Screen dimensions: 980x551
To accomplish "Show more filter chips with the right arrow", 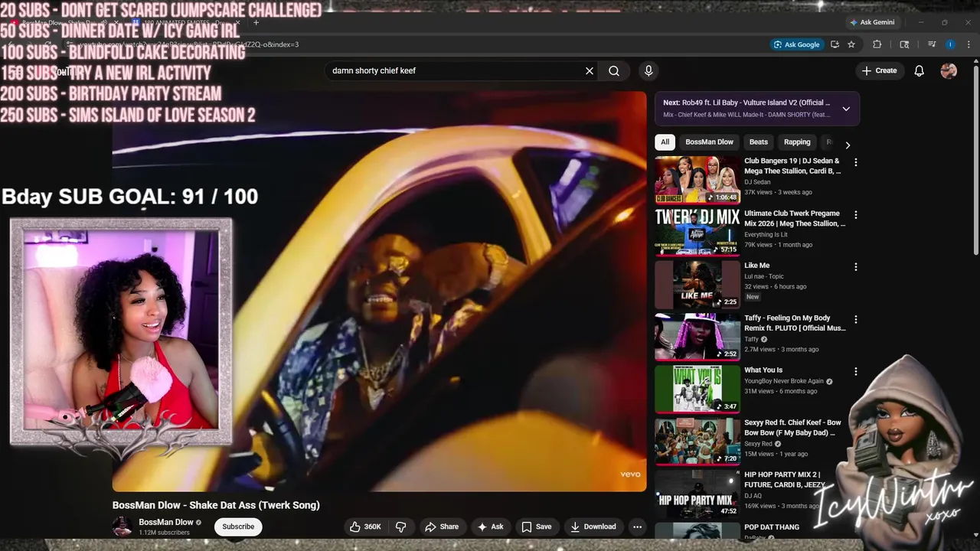I will (848, 145).
